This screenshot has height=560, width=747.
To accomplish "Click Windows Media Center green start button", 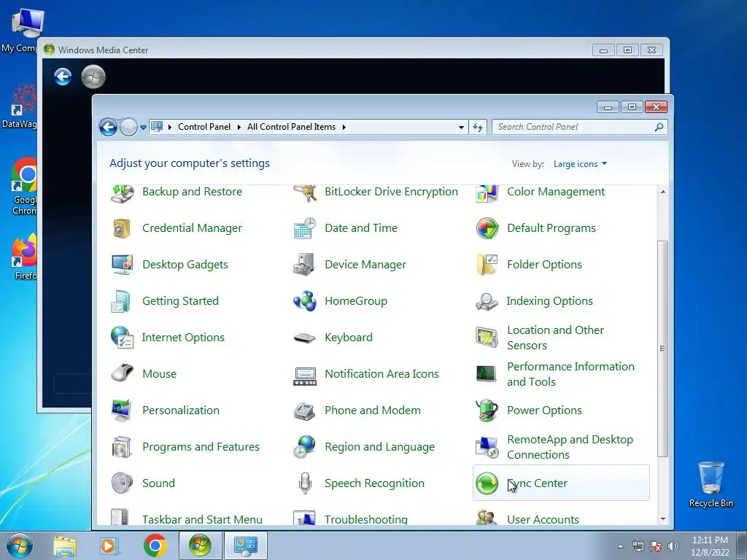I will coord(93,77).
